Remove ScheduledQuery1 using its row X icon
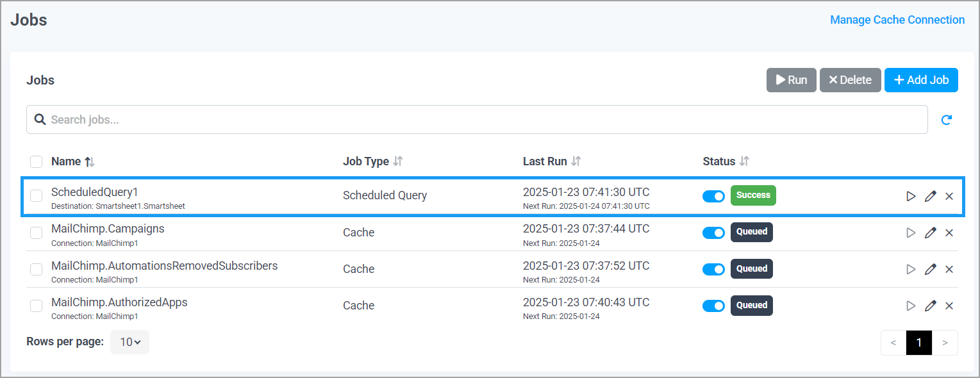Image resolution: width=980 pixels, height=378 pixels. coord(949,195)
